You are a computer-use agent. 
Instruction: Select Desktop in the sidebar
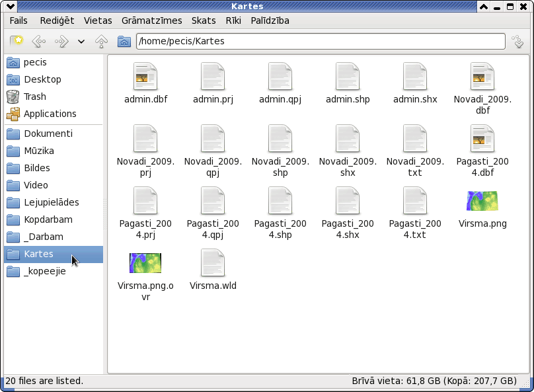point(54,79)
